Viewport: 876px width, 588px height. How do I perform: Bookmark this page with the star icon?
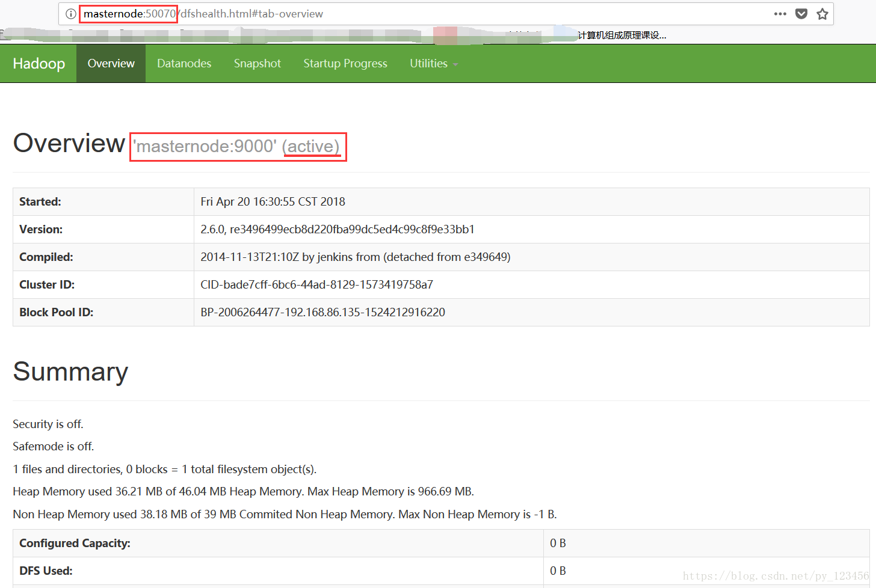click(822, 14)
